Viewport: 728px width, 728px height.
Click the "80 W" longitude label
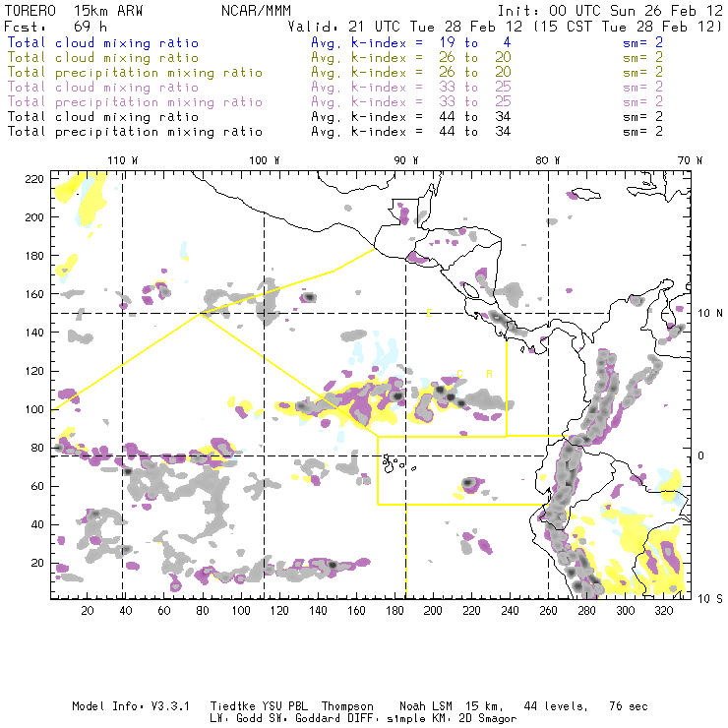point(547,160)
